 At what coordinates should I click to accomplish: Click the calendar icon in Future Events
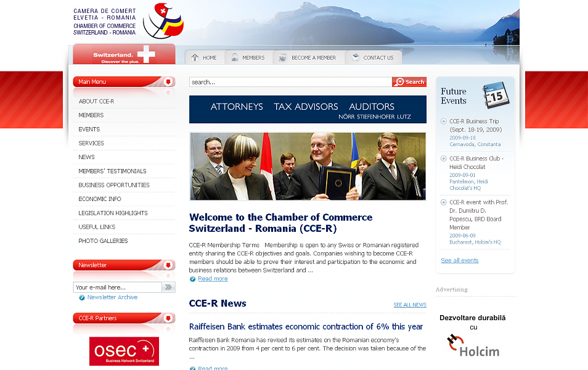pyautogui.click(x=496, y=96)
